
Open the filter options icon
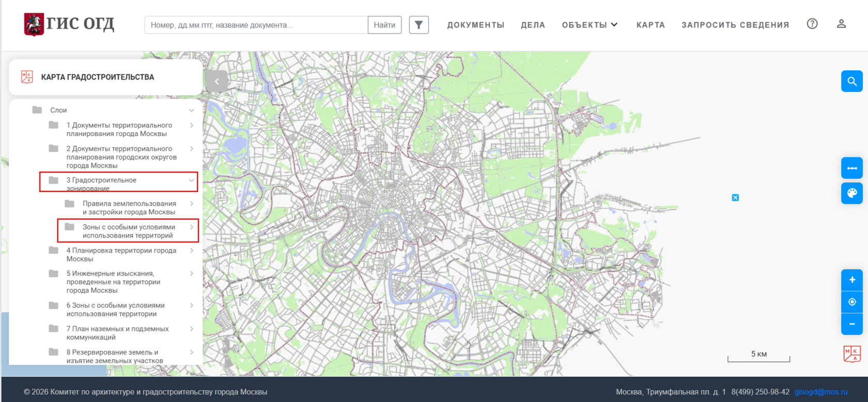pyautogui.click(x=419, y=25)
